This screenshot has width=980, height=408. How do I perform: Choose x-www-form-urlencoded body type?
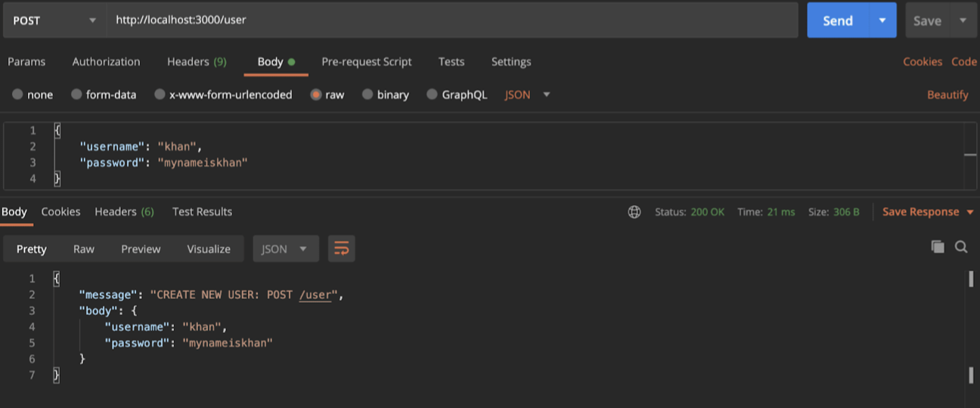click(160, 94)
